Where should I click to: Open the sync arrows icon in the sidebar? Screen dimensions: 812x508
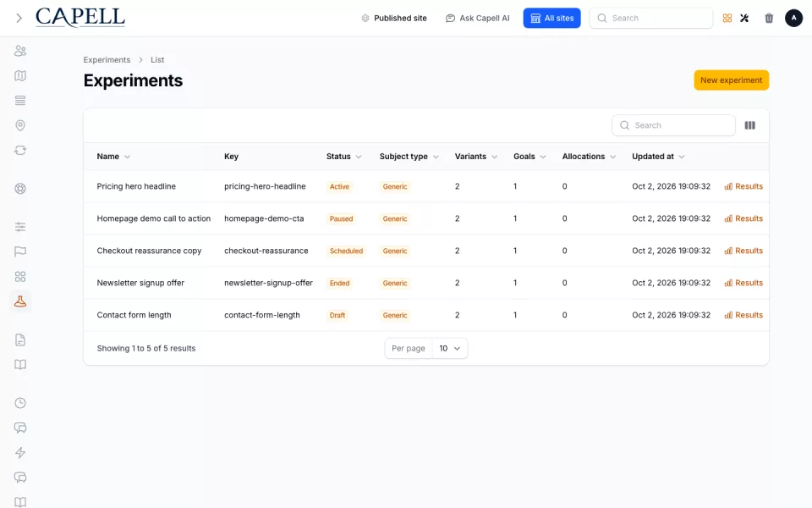click(20, 151)
